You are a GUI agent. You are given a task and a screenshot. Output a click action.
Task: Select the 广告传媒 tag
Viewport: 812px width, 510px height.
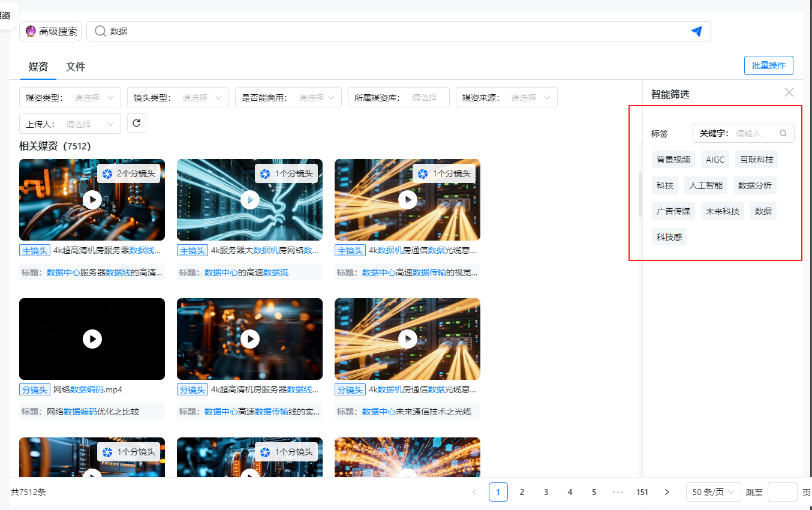(x=673, y=211)
